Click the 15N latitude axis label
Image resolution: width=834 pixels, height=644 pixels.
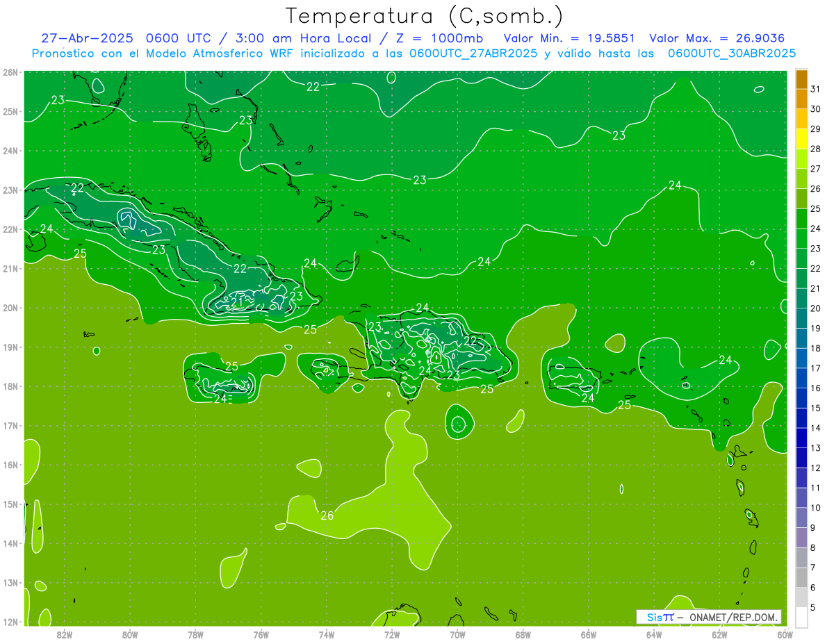10,504
